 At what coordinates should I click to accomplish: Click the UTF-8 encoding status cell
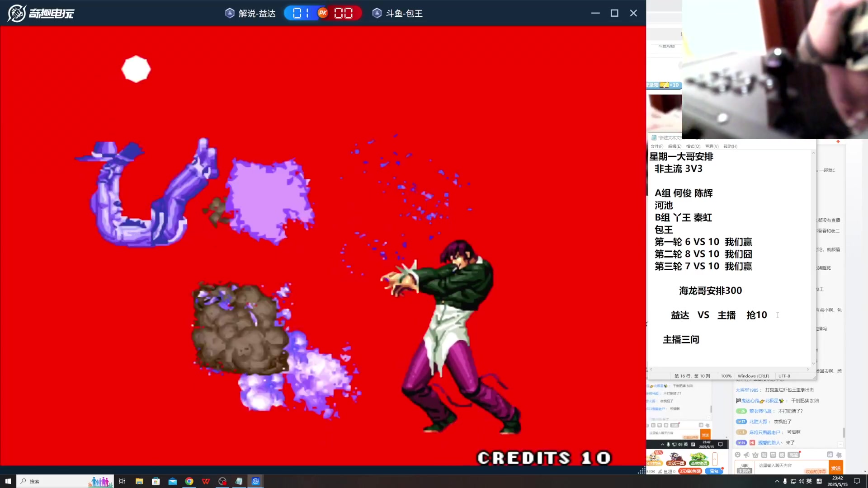pos(784,376)
